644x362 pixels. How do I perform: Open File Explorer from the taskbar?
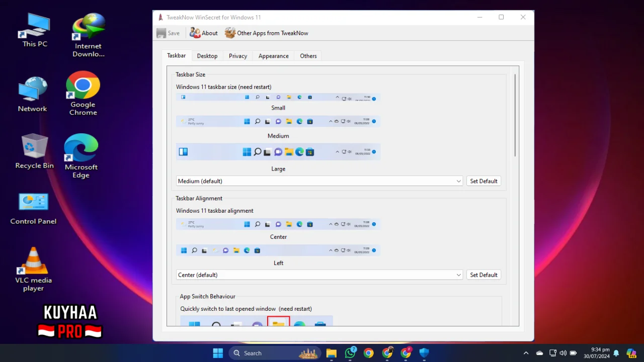click(331, 353)
